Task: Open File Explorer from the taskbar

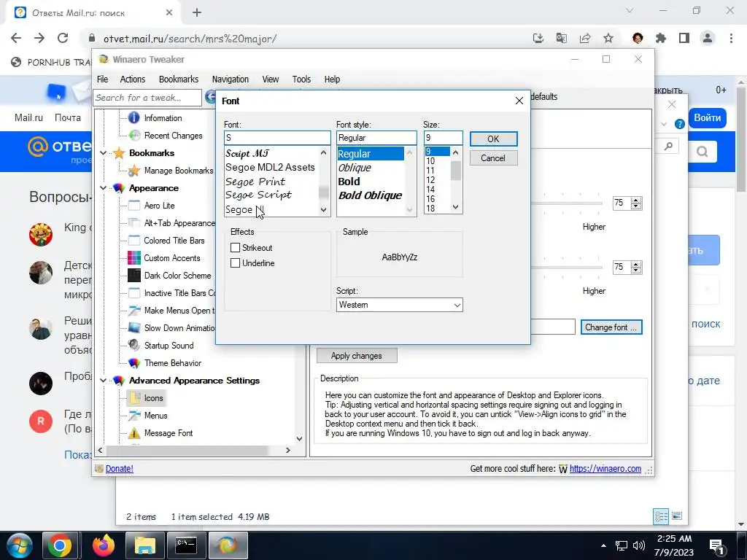Action: point(144,545)
